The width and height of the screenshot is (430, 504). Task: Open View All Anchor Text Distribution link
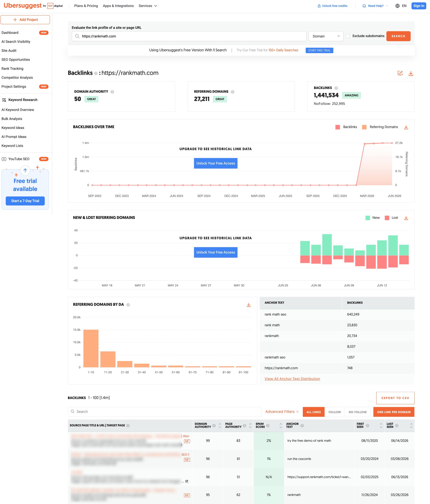click(292, 379)
